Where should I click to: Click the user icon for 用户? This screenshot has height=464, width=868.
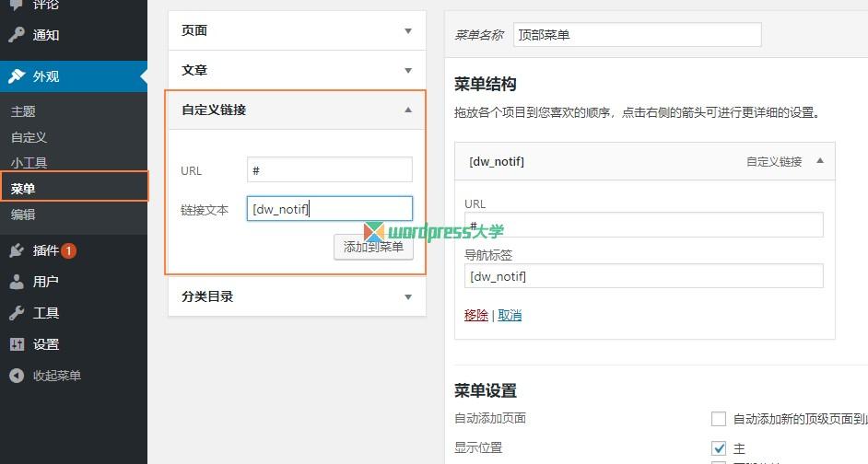pos(17,282)
